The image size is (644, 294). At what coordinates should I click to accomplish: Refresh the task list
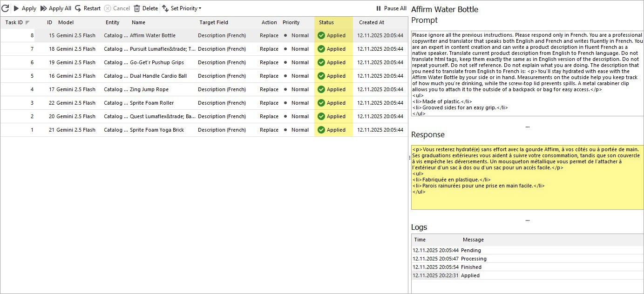[6, 8]
